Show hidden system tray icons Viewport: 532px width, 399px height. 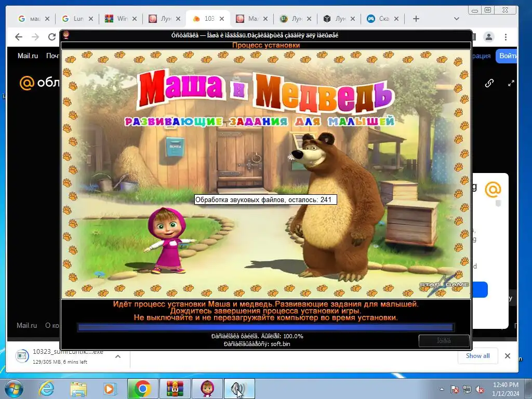pos(442,389)
